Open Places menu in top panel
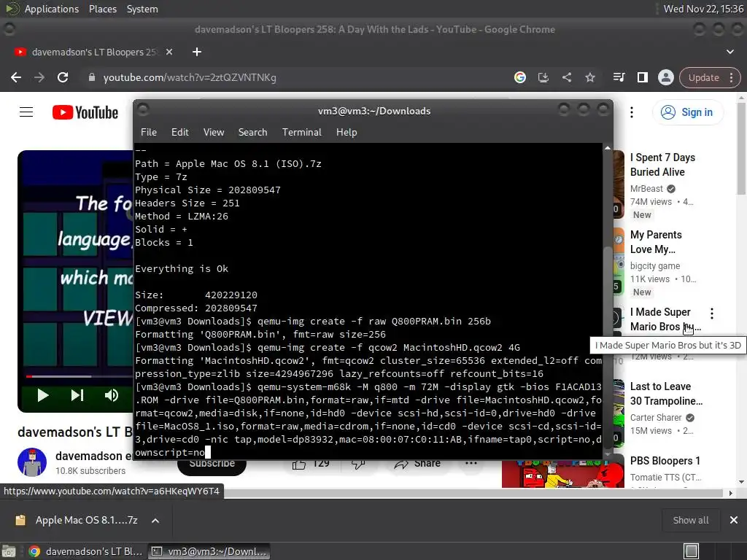 pos(102,9)
